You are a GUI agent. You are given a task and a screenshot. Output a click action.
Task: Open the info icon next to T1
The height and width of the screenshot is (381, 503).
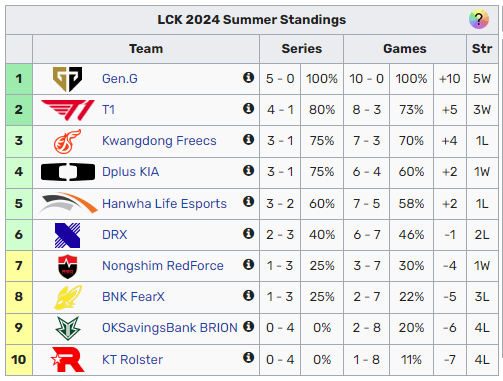point(248,108)
